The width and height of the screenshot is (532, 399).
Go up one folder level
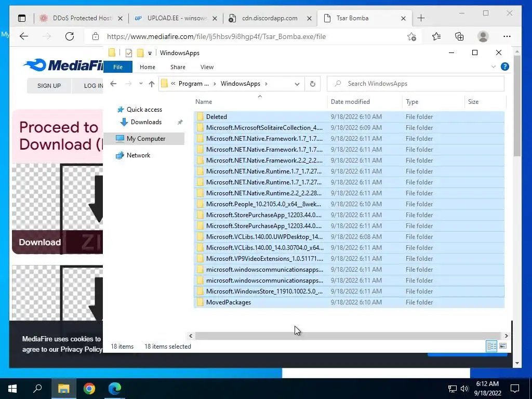tap(151, 84)
